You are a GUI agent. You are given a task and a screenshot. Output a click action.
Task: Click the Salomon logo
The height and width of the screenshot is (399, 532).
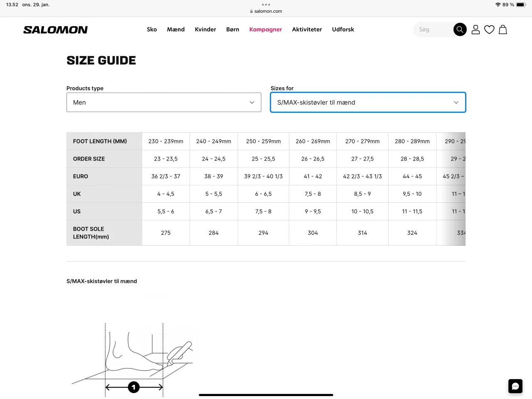(x=55, y=30)
